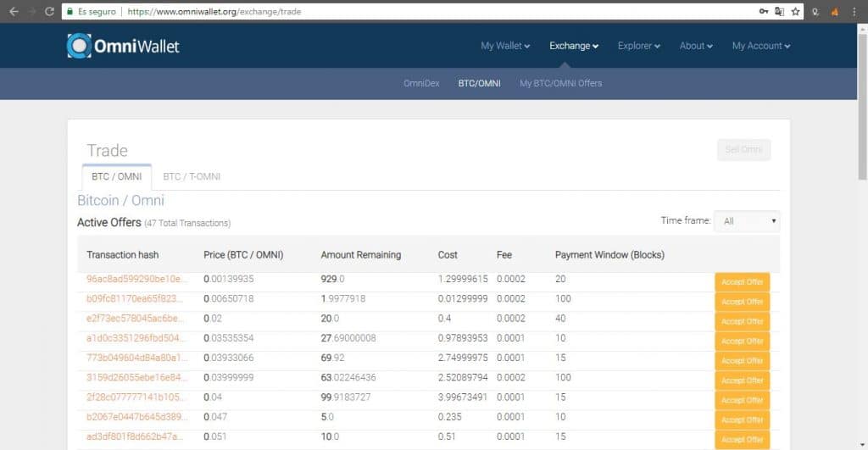
Task: Open transaction hash a1d0c3351296fbd504 link
Action: pyautogui.click(x=136, y=338)
